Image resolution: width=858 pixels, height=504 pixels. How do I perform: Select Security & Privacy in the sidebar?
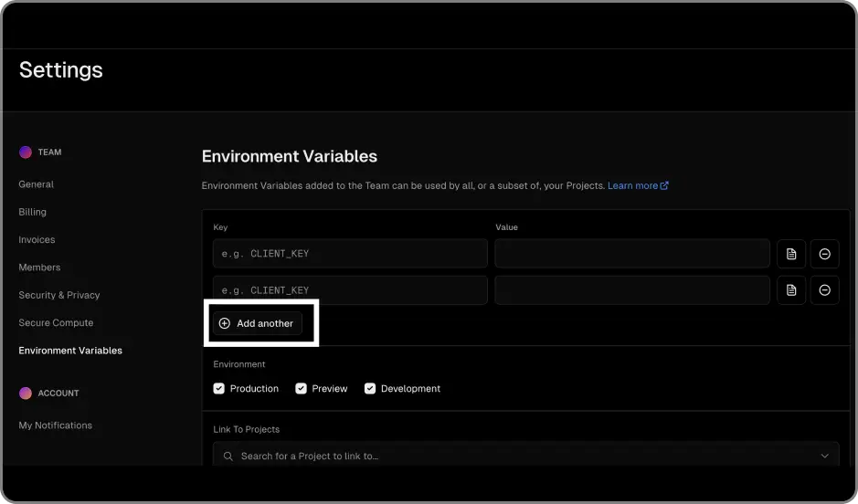(59, 295)
